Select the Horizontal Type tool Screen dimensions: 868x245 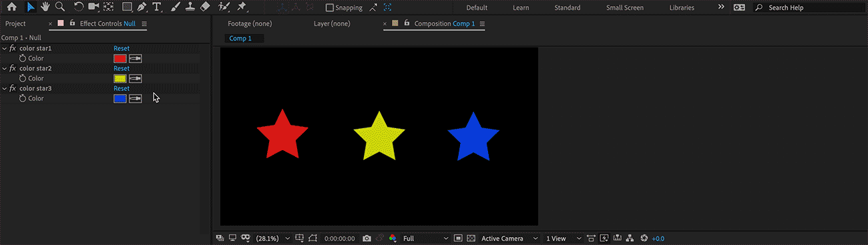click(x=157, y=7)
